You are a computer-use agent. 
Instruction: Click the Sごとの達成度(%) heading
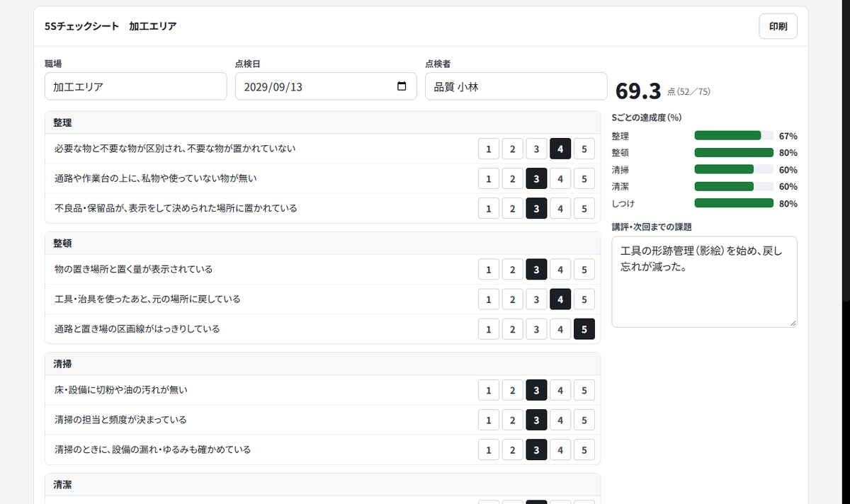[x=647, y=118]
